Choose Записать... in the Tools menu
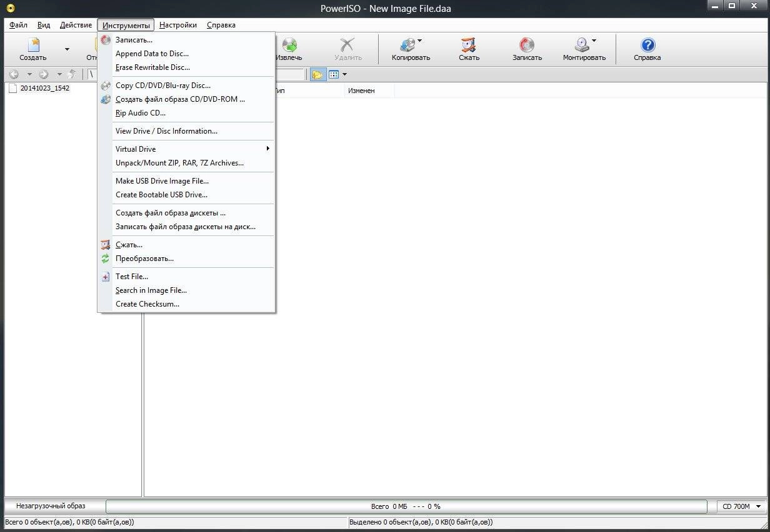770x532 pixels. (x=186, y=40)
